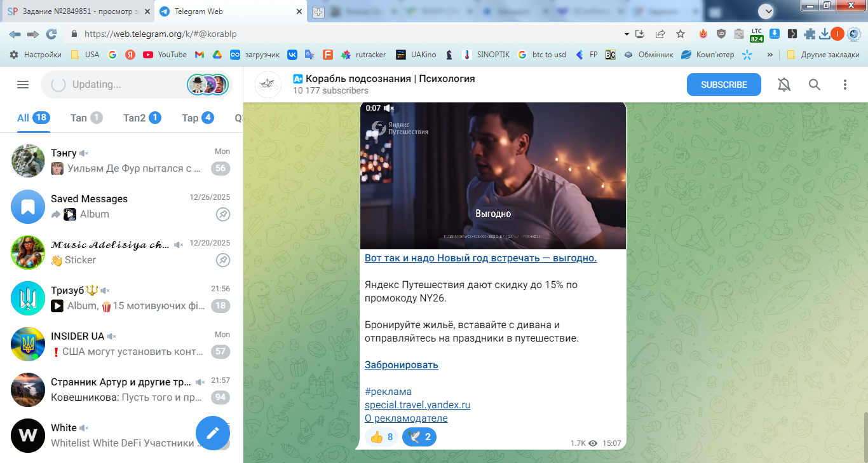Reload the page with the refresh icon
Screen dimensions: 868x463
(51, 34)
